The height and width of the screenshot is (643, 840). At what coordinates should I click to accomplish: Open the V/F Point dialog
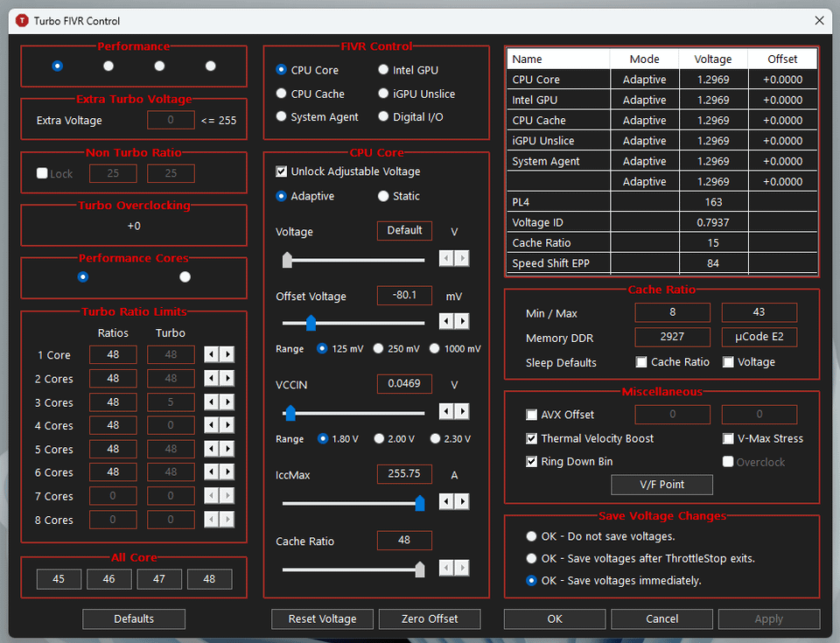(x=661, y=485)
